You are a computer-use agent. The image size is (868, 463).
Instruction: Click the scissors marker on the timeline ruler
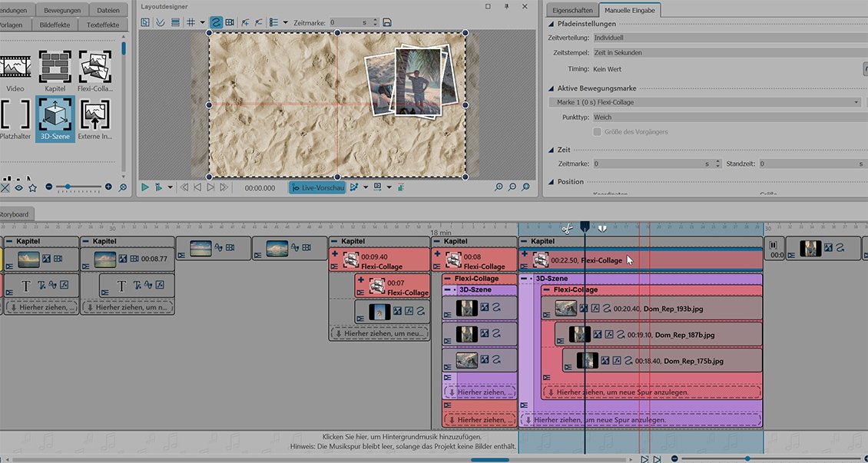(x=566, y=228)
